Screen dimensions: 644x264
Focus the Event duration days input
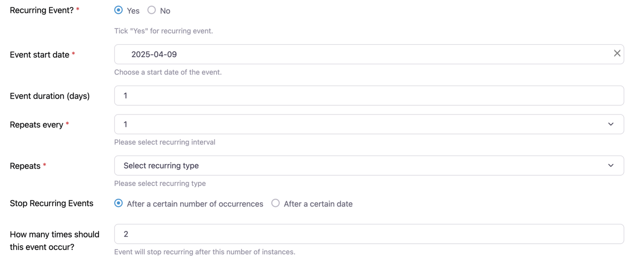(368, 96)
